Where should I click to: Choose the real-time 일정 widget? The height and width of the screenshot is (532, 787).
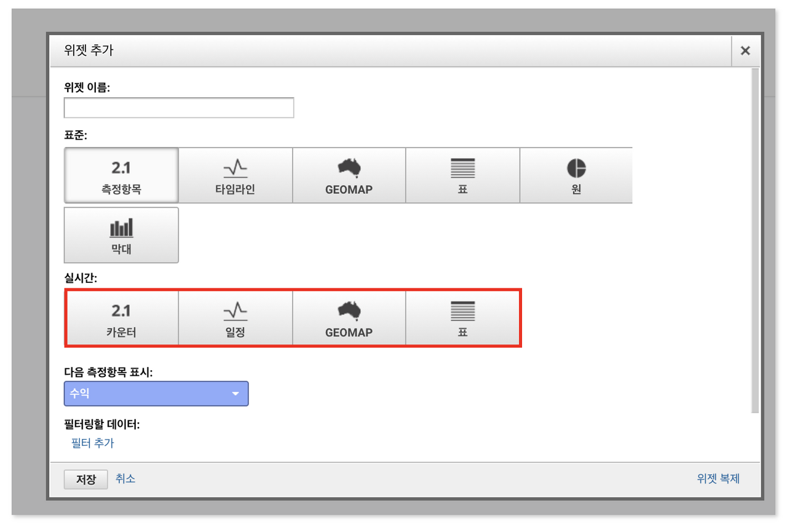(x=235, y=318)
